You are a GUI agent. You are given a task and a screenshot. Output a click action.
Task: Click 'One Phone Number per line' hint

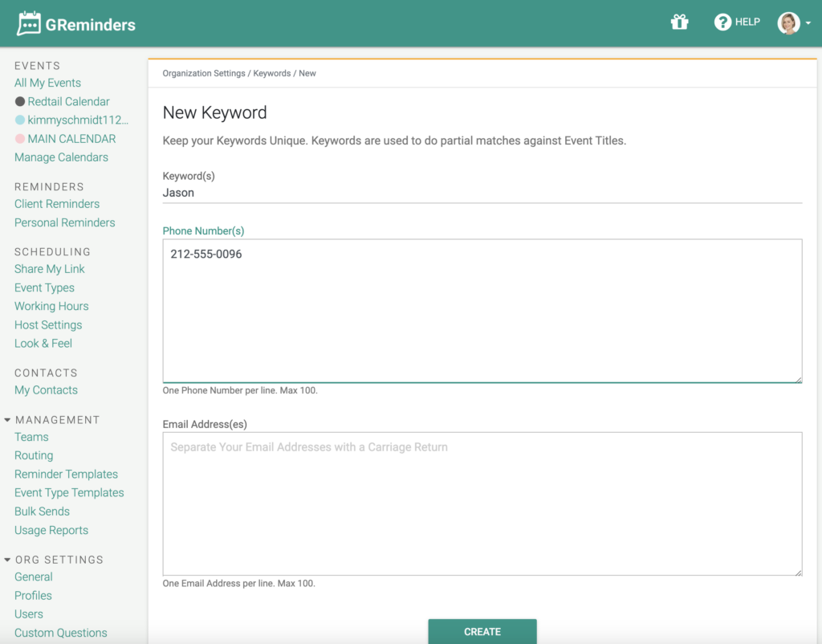(240, 390)
